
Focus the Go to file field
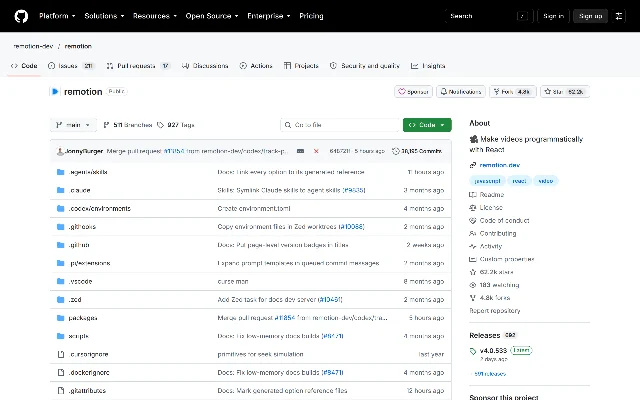tap(340, 125)
